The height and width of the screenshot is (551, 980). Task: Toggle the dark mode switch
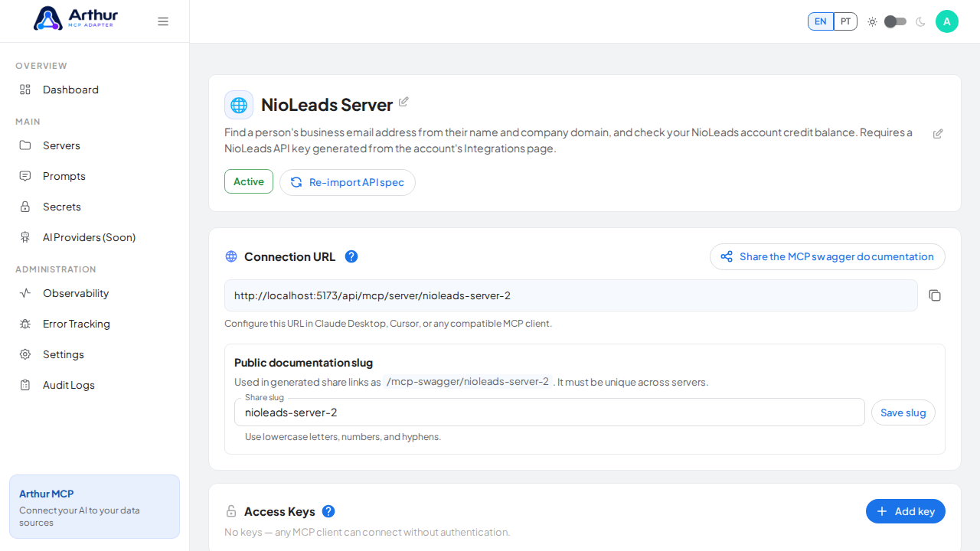click(x=895, y=21)
